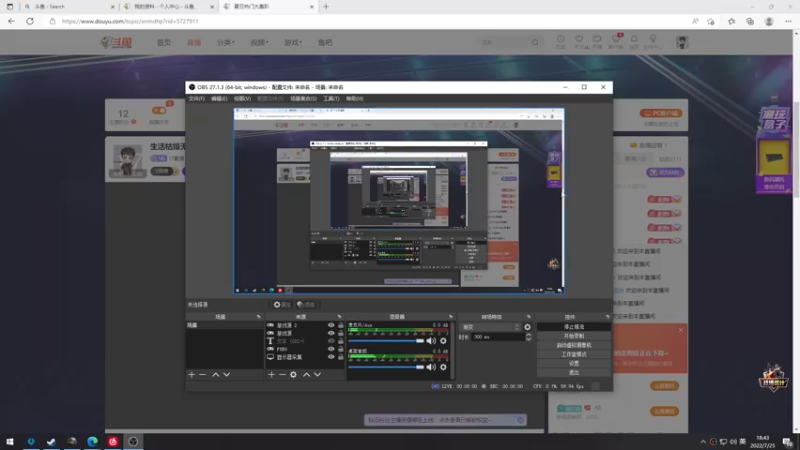Open 视频 dropdown in Douyu navigation

tap(259, 42)
